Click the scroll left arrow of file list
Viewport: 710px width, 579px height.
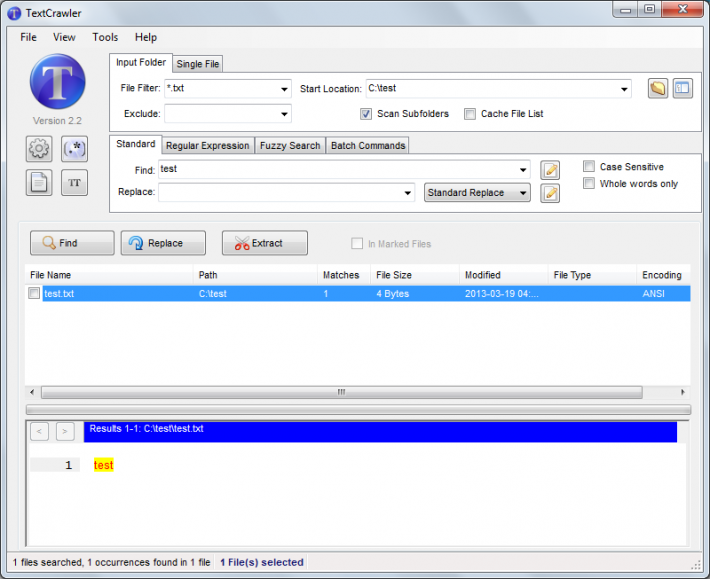[x=32, y=392]
